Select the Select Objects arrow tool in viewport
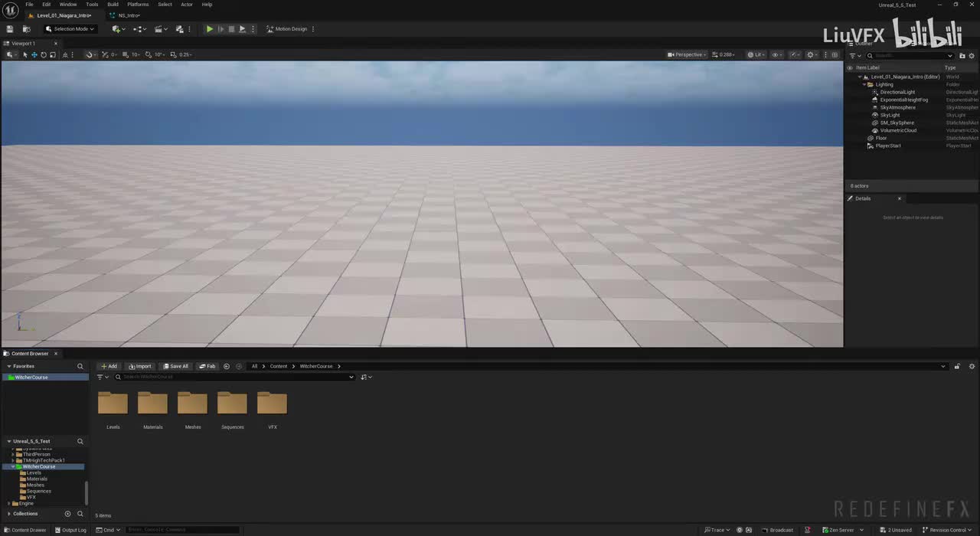The height and width of the screenshot is (536, 980). [x=25, y=54]
